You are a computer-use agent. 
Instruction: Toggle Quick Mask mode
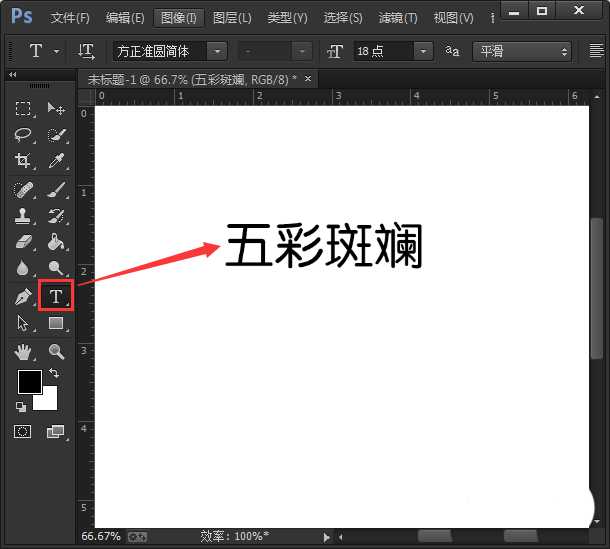tap(24, 432)
